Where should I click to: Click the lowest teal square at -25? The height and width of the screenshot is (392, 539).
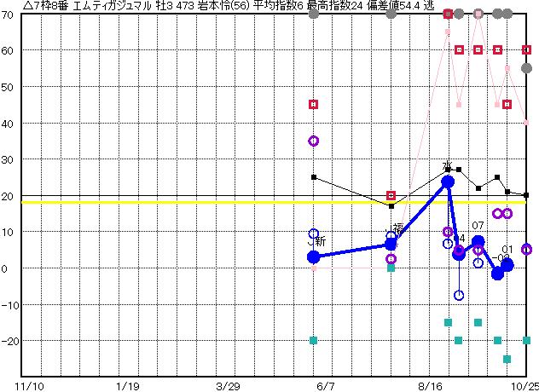507,359
